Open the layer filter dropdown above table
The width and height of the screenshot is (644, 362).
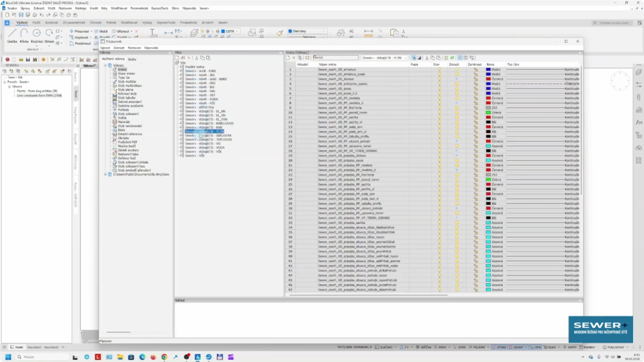pyautogui.click(x=385, y=58)
